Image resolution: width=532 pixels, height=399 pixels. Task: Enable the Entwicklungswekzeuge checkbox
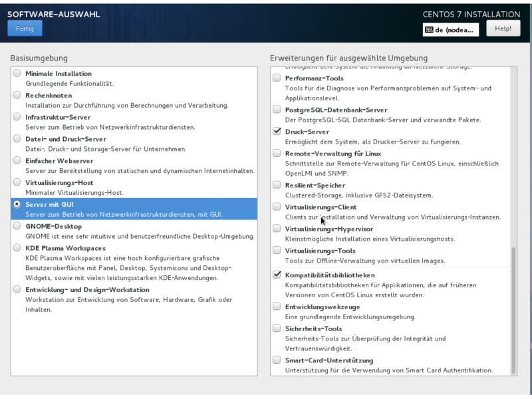pos(277,307)
